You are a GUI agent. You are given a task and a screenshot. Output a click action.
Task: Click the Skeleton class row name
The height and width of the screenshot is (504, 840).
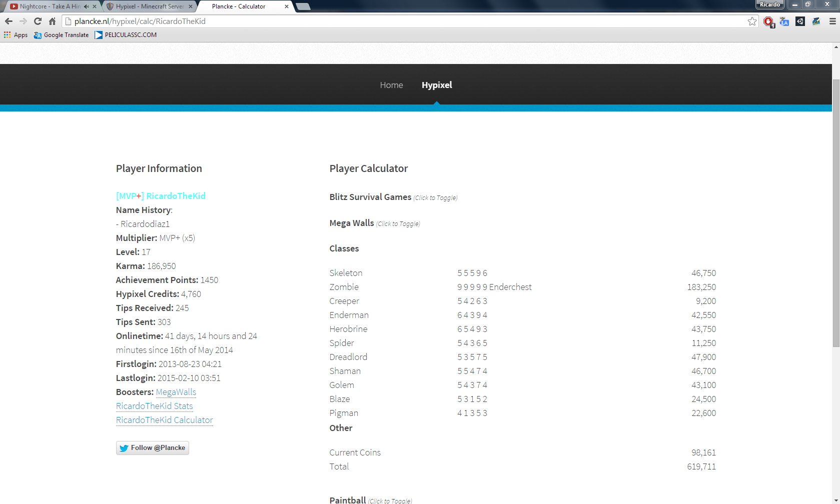pyautogui.click(x=346, y=273)
